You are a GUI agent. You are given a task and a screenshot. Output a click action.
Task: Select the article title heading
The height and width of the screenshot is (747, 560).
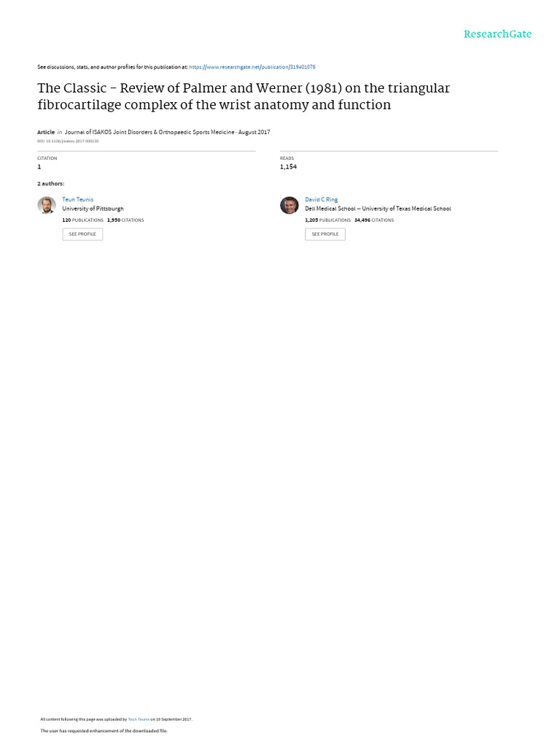coord(244,96)
